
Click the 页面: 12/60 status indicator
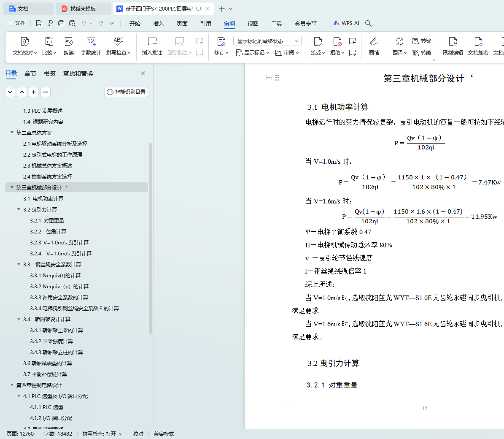tap(20, 434)
